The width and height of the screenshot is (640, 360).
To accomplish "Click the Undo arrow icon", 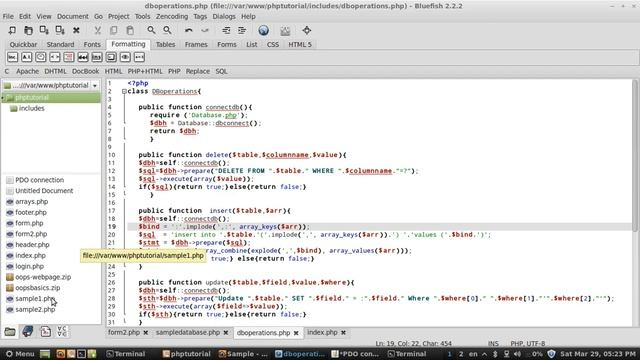I will (x=189, y=30).
